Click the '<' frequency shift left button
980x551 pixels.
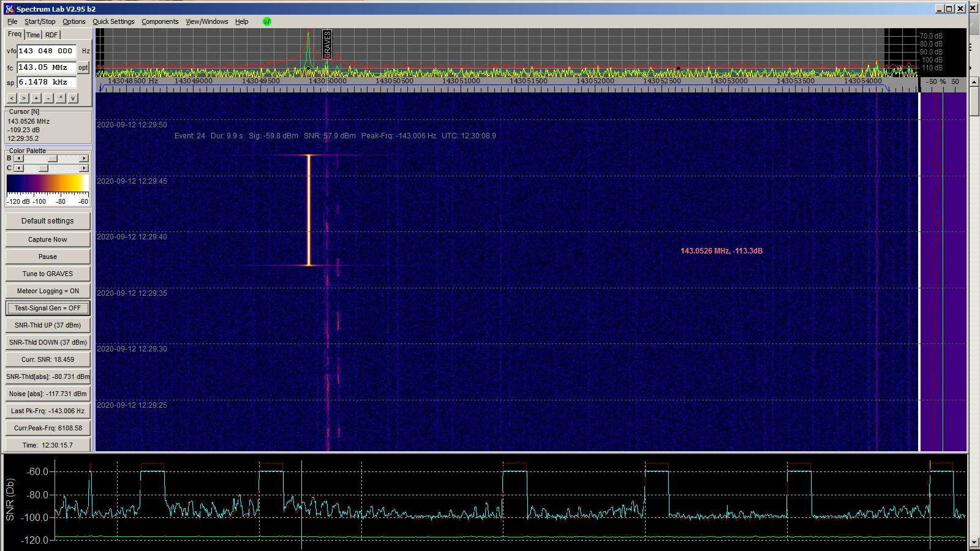pos(12,98)
